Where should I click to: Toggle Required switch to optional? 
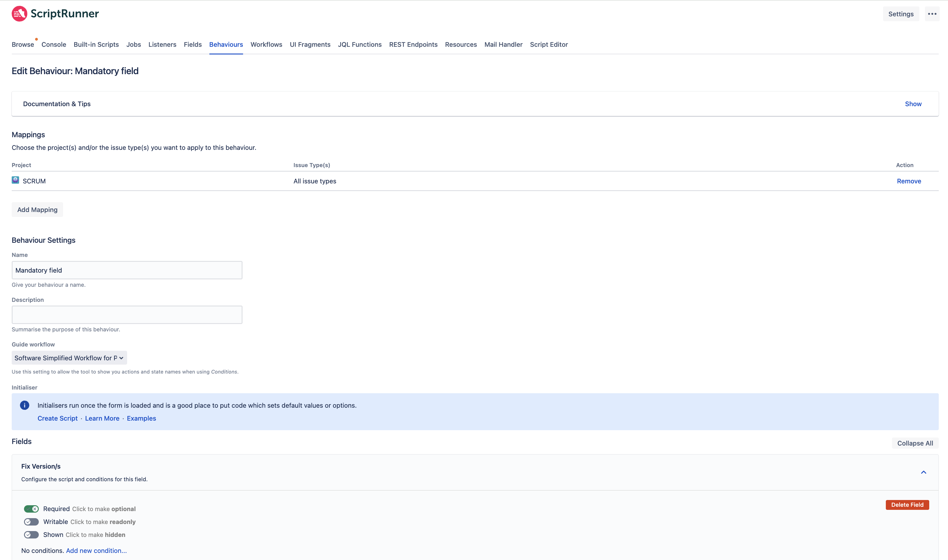pyautogui.click(x=31, y=509)
